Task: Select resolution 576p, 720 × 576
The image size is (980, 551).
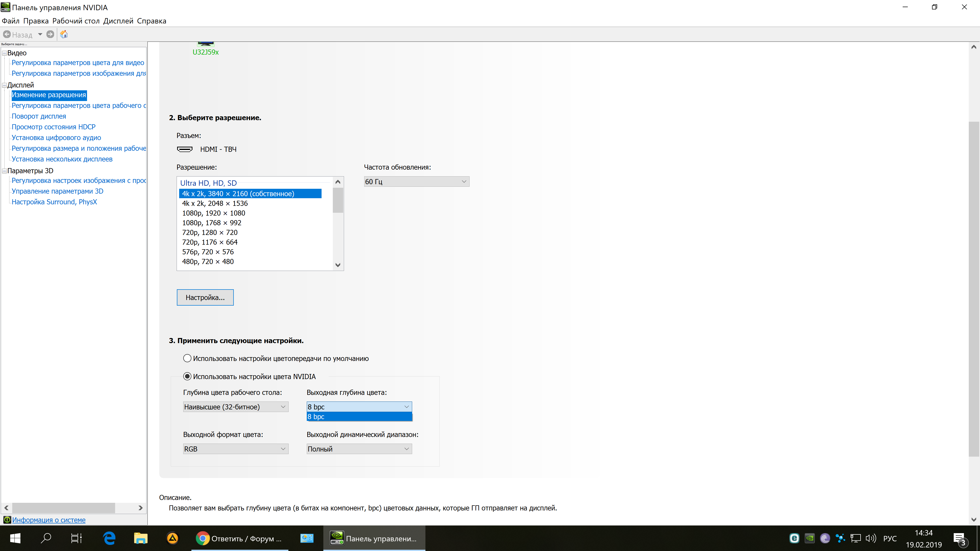Action: click(x=250, y=252)
